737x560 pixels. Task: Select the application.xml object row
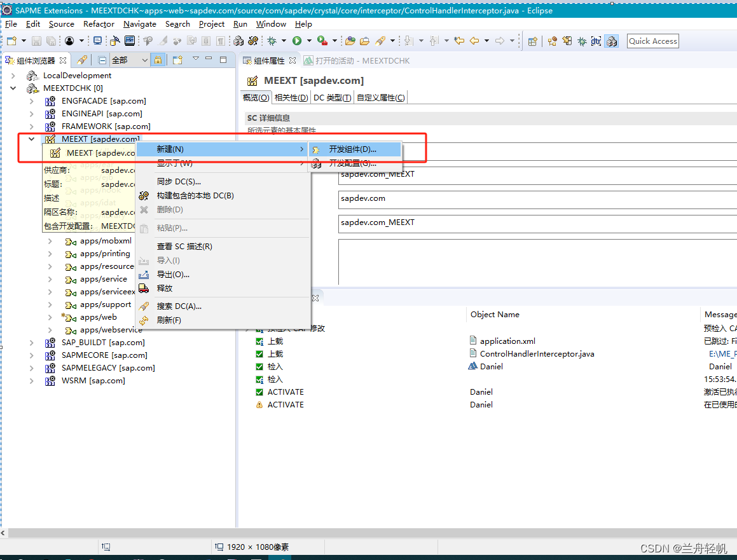[x=502, y=341]
